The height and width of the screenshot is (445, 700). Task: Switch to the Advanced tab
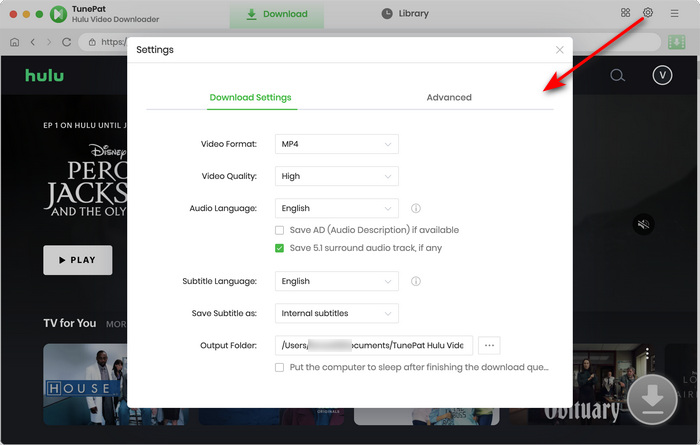coord(449,97)
